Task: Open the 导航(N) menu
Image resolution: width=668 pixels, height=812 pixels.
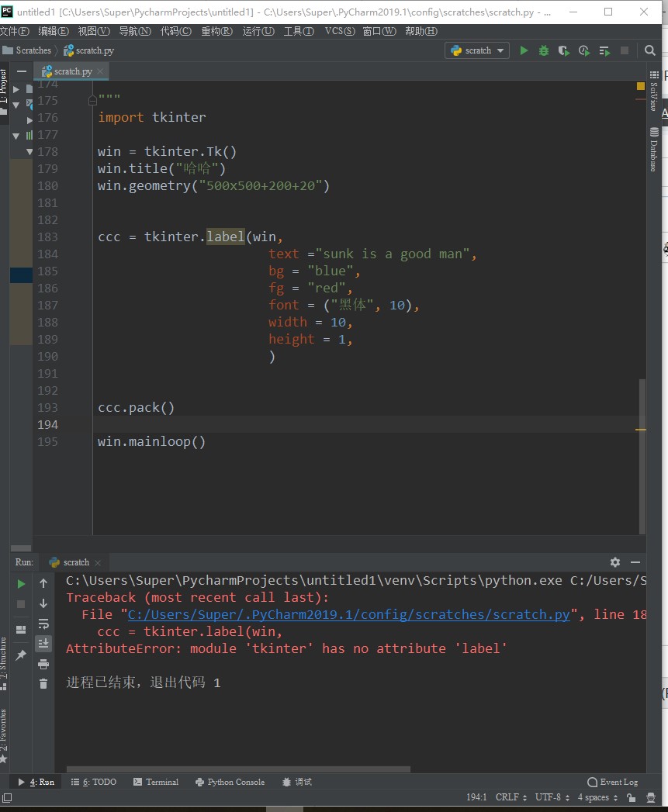Action: tap(135, 31)
